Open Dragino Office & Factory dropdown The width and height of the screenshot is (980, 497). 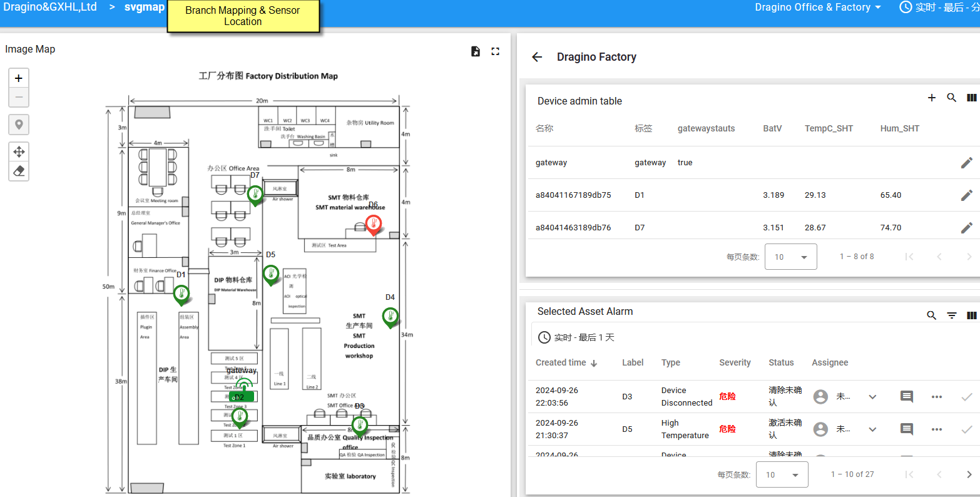click(817, 8)
